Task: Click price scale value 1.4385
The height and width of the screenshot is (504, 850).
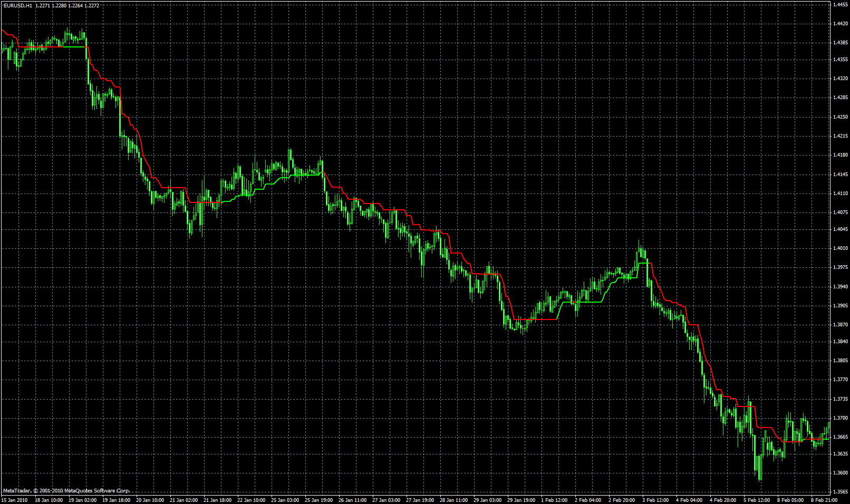Action: tap(841, 43)
